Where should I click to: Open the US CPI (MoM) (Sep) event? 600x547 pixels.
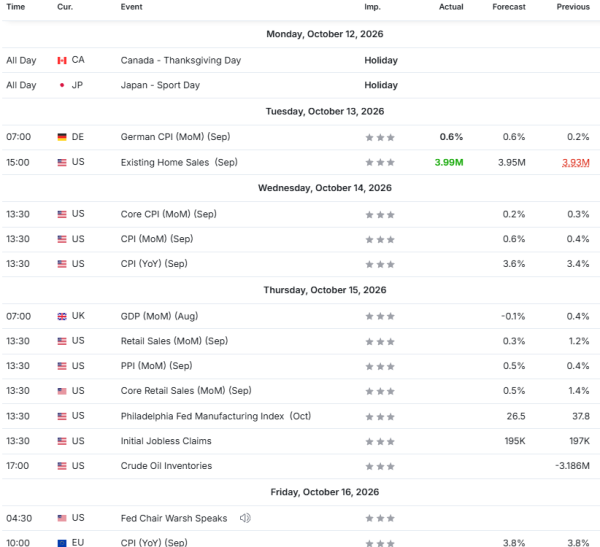click(x=157, y=239)
